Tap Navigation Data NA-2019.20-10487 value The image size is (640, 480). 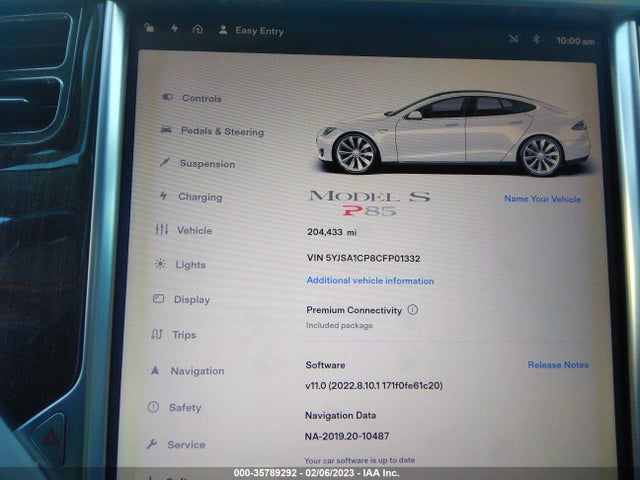347,436
